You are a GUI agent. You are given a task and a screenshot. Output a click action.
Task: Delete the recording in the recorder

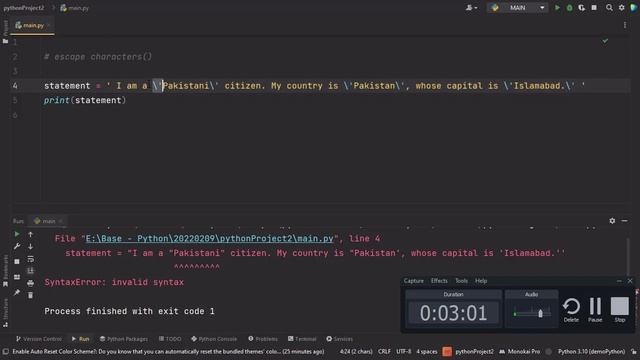[571, 310]
